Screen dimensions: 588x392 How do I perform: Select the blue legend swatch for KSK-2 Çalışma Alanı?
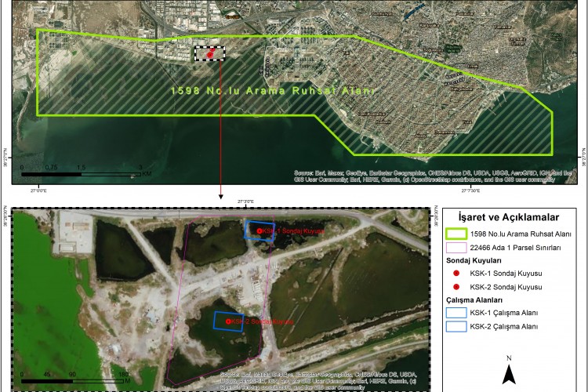pyautogui.click(x=456, y=326)
